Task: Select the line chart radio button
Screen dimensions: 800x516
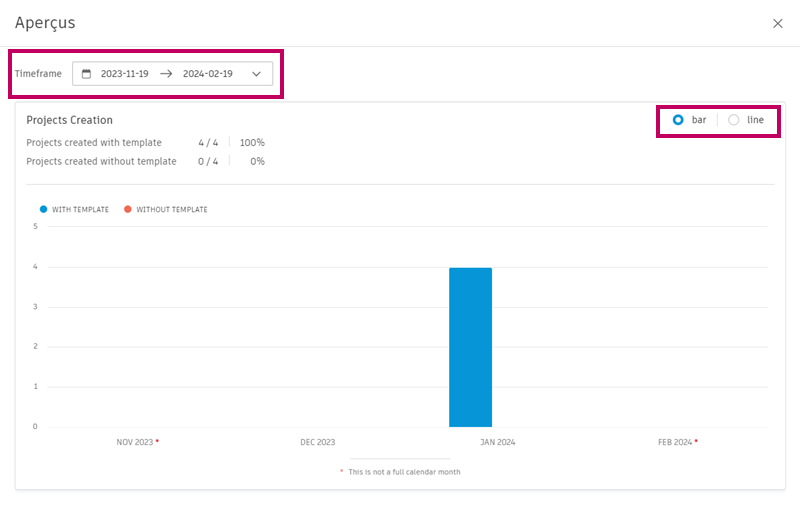Action: [x=734, y=120]
